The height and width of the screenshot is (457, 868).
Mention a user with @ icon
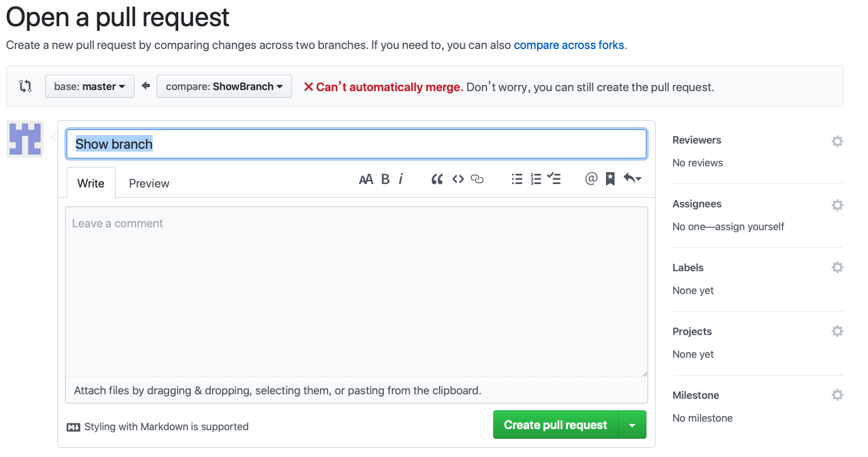click(591, 179)
